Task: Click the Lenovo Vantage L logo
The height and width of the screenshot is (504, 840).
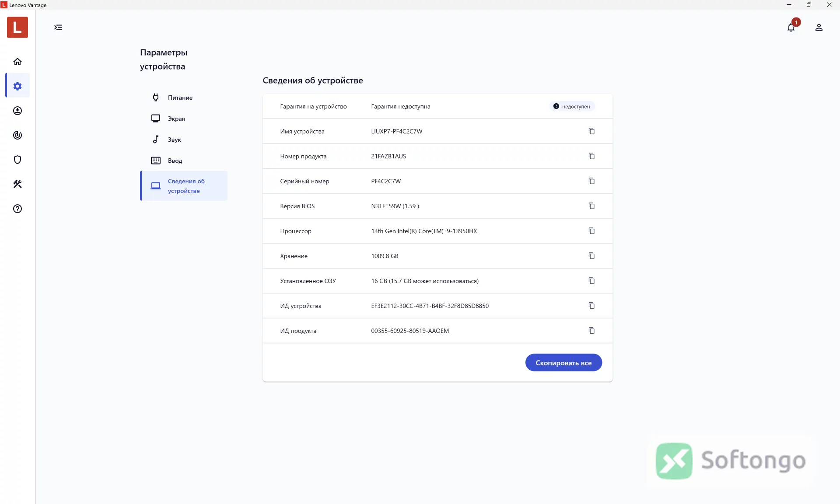Action: point(17,27)
